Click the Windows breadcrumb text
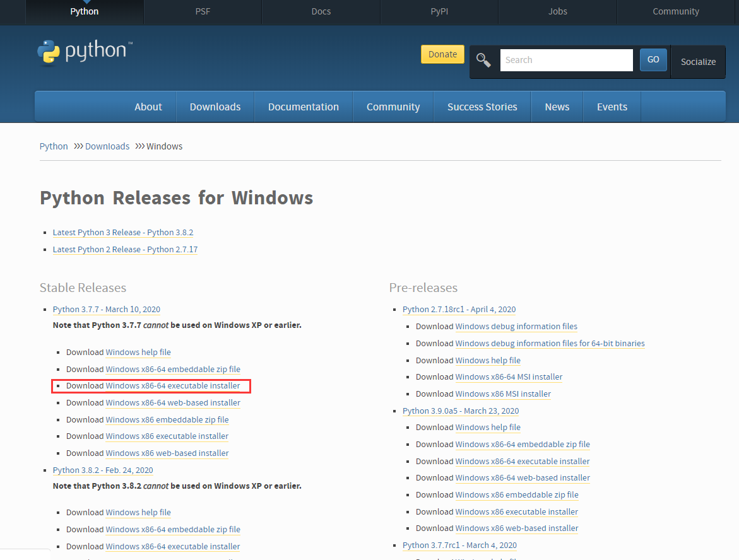This screenshot has width=739, height=560. point(165,146)
